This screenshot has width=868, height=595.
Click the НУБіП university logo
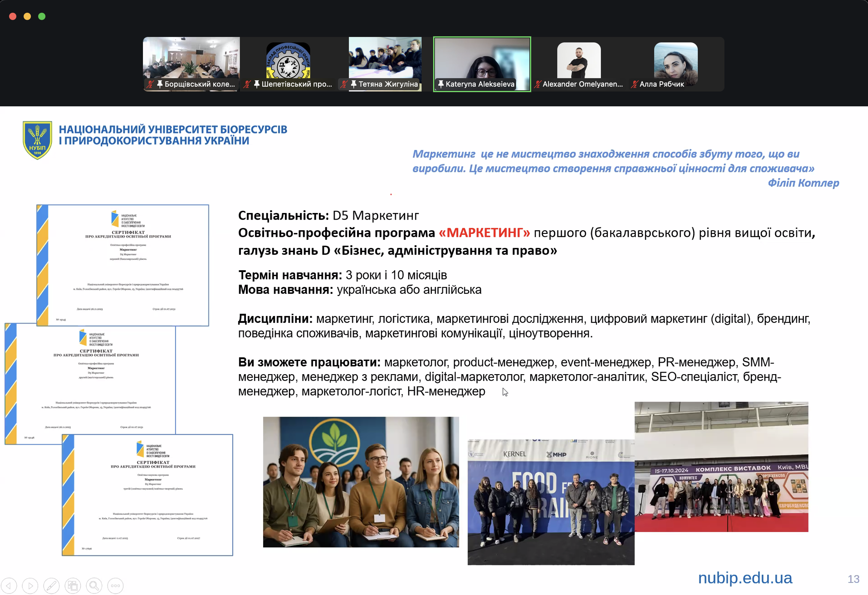point(37,140)
